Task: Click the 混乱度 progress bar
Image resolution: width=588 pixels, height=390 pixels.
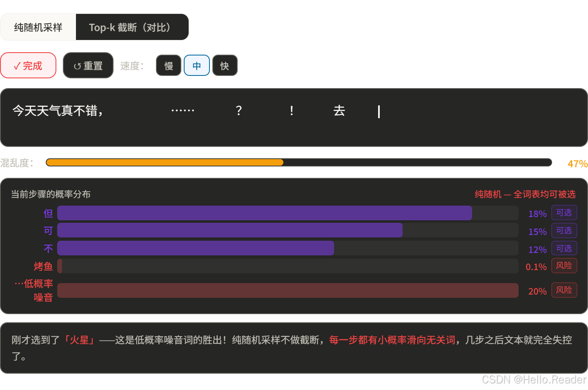Action: 299,162
